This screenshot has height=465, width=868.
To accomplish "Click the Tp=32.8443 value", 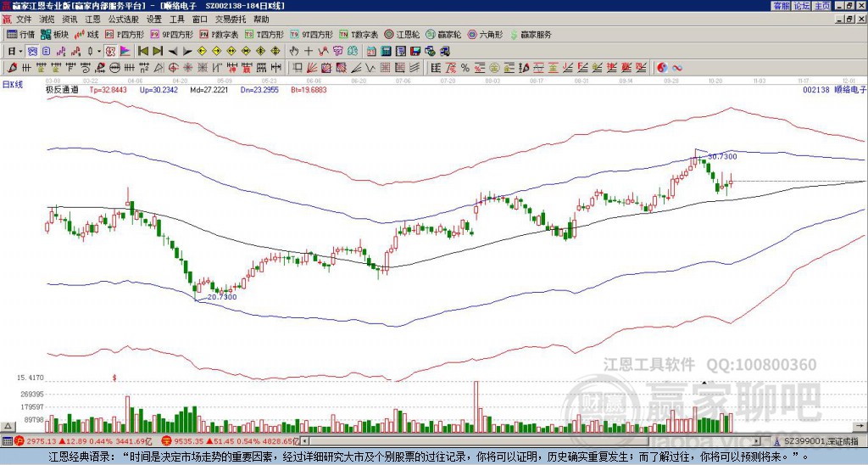I will [108, 89].
